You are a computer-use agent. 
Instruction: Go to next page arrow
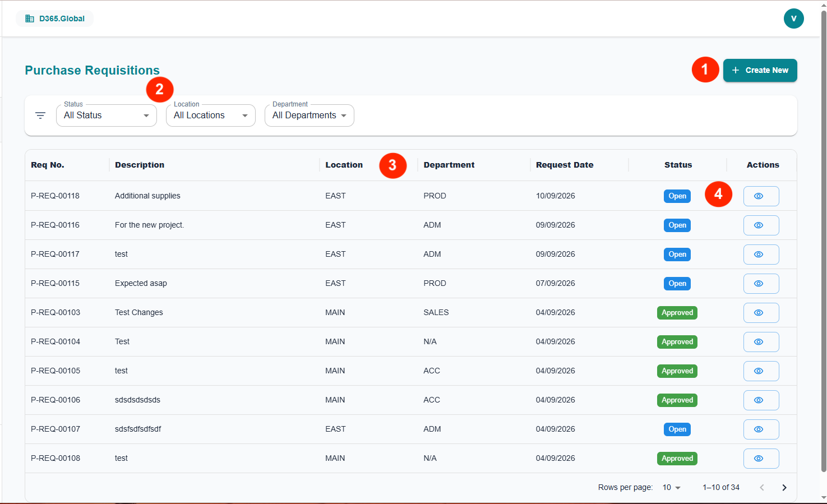(784, 488)
